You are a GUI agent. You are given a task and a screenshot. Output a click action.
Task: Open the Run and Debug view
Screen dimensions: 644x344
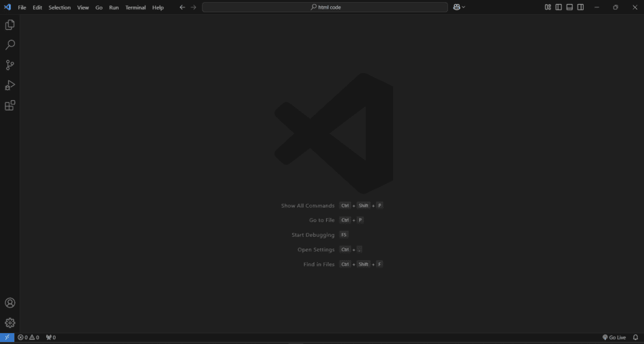point(10,85)
